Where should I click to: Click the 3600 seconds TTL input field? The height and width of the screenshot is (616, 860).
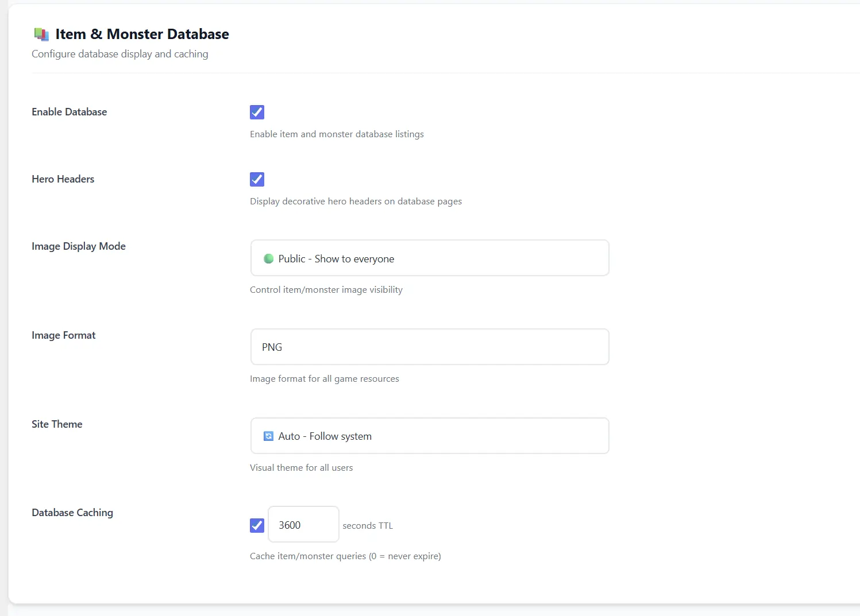pyautogui.click(x=303, y=524)
